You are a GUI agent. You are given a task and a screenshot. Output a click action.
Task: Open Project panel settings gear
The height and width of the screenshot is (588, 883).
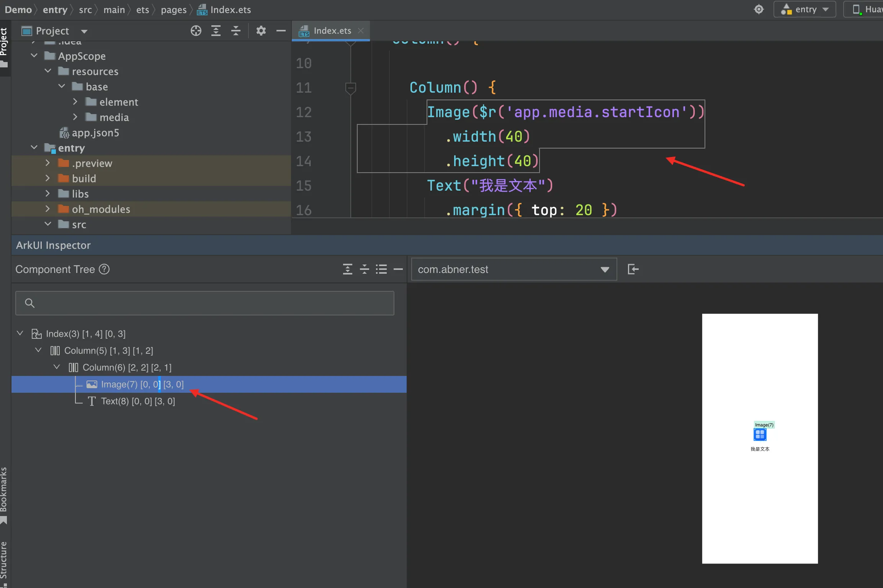click(x=261, y=31)
